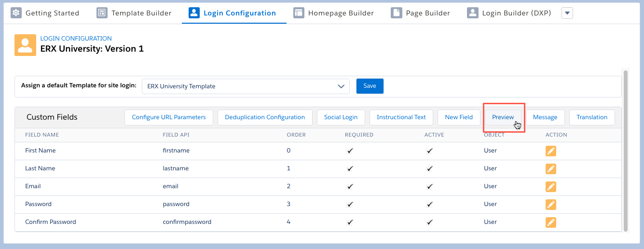Click the orange Login Configuration user icon

coord(25,44)
